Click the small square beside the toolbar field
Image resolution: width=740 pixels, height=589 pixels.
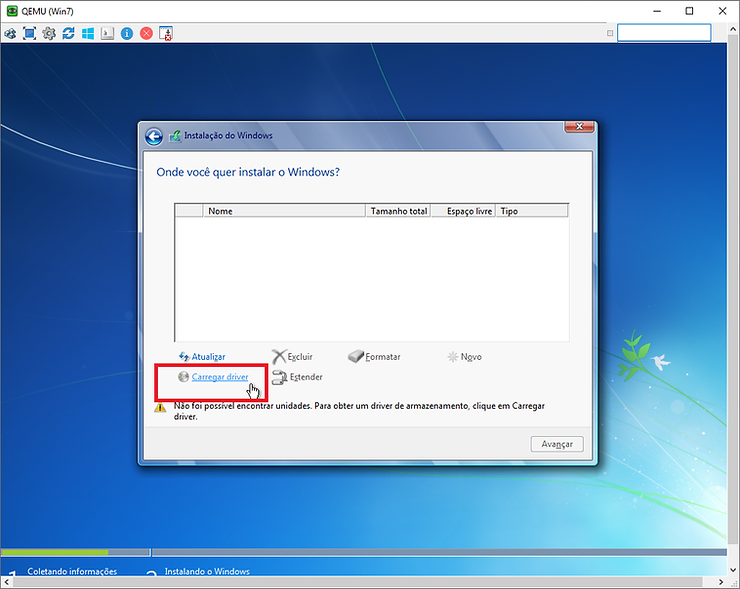tap(610, 33)
